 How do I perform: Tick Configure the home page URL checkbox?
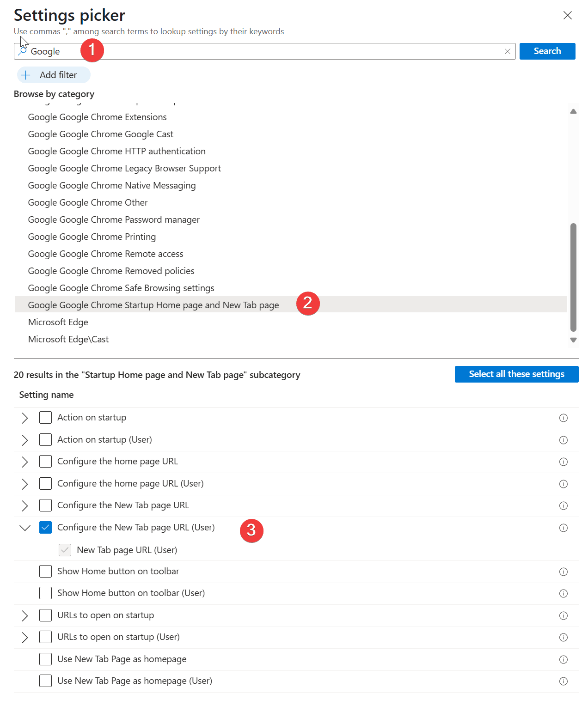(45, 461)
